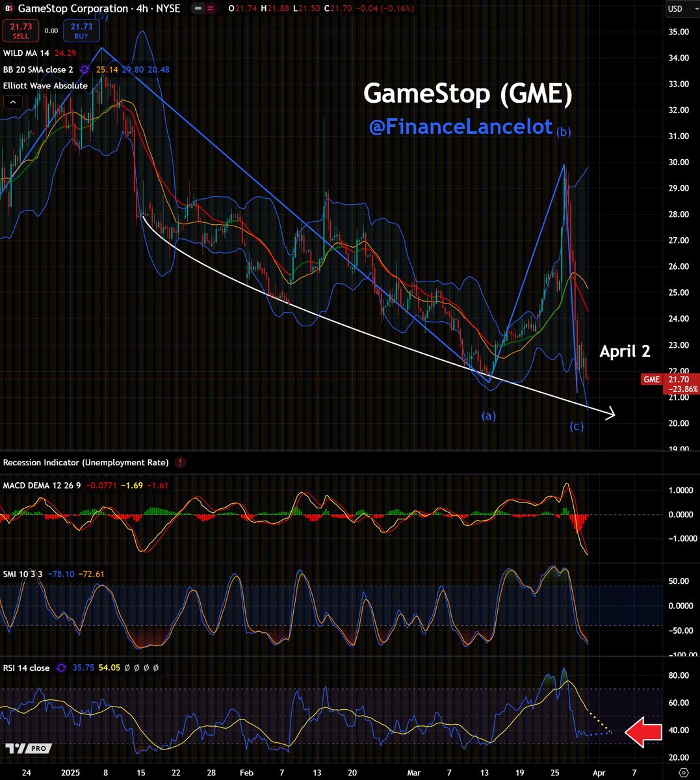Click the Feb label on time axis

click(246, 773)
